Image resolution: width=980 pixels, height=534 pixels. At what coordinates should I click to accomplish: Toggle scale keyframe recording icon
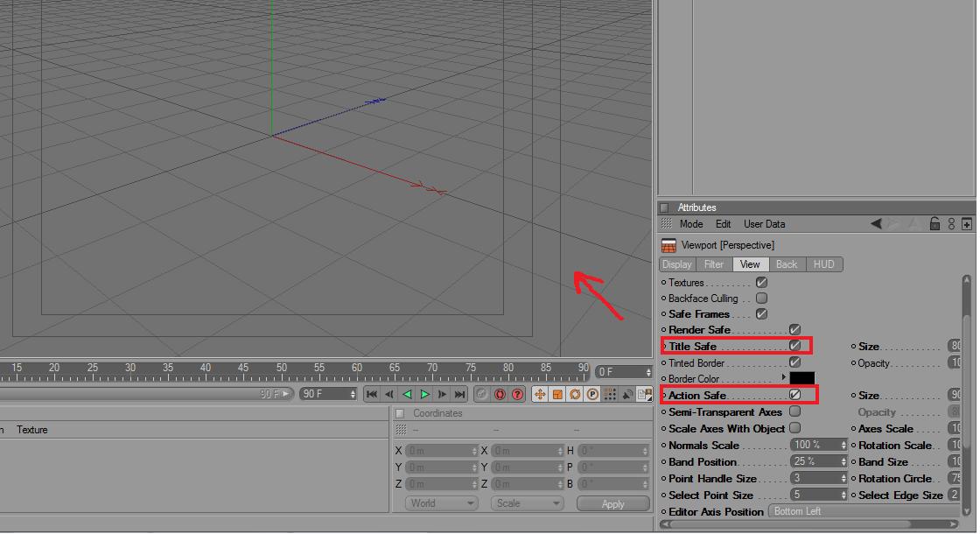557,394
